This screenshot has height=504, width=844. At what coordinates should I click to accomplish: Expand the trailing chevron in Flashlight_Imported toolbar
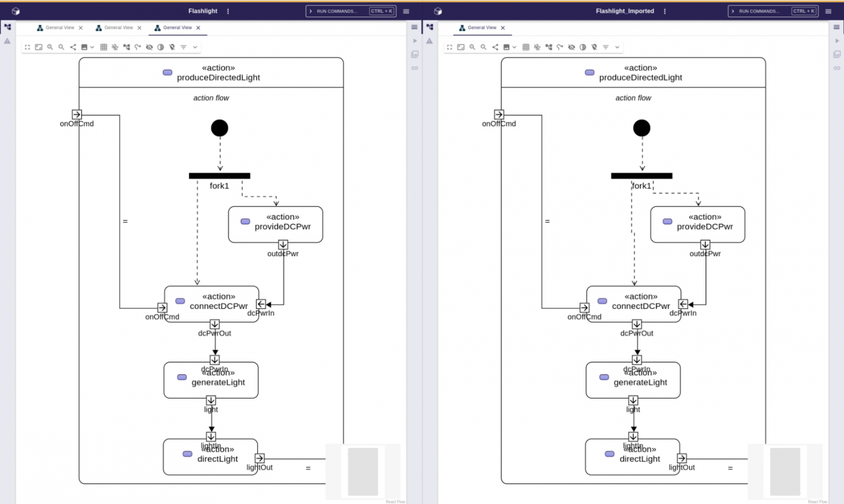tap(617, 47)
